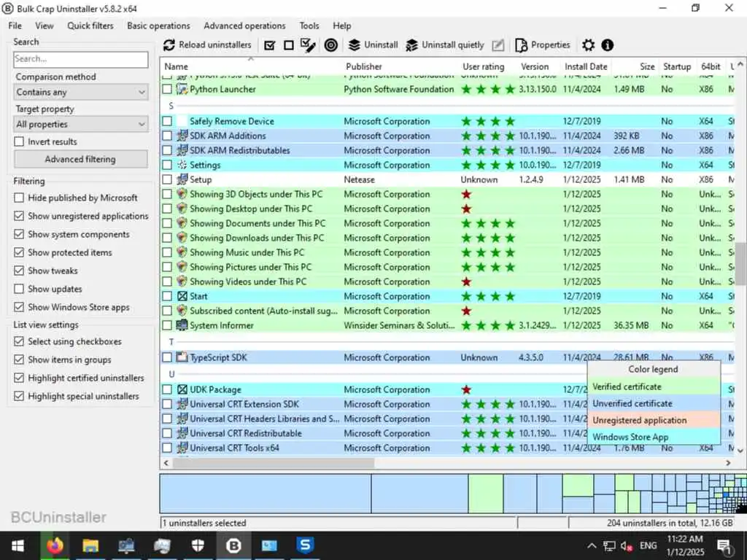
Task: Open Properties from the toolbar icon
Action: click(x=521, y=45)
